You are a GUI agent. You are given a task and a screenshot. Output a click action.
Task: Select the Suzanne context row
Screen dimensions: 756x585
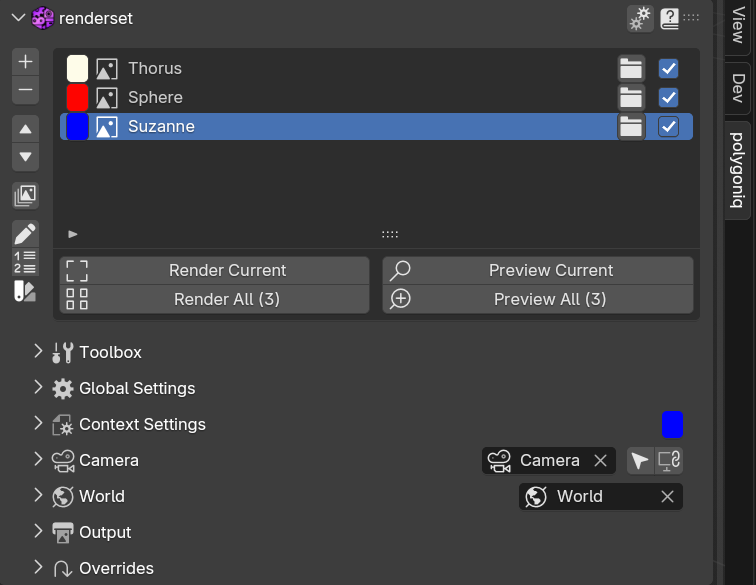pyautogui.click(x=376, y=127)
